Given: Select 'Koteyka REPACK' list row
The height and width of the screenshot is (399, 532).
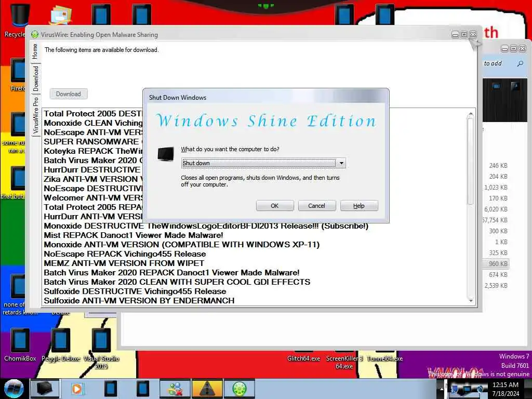Looking at the screenshot, I should (x=94, y=151).
